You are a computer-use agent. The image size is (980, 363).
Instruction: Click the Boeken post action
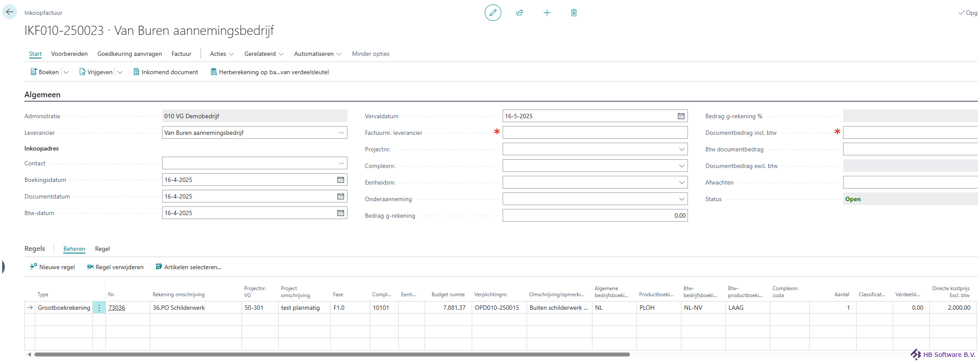(44, 72)
